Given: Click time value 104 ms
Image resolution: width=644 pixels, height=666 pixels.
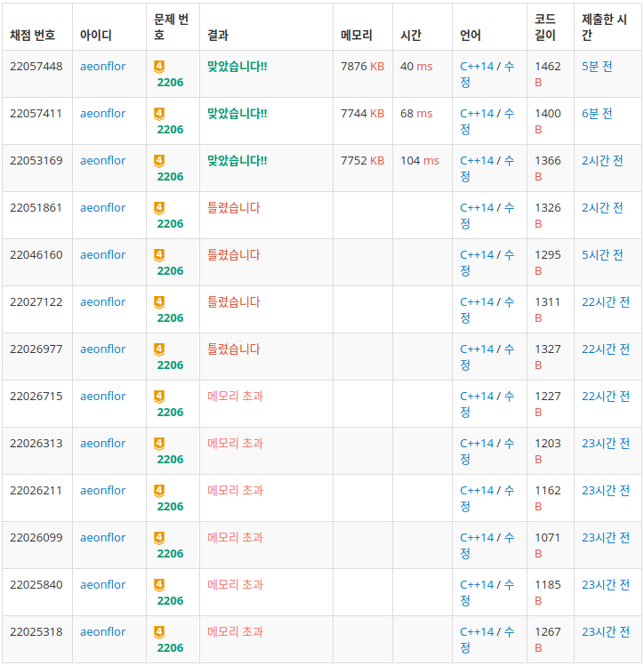Looking at the screenshot, I should pos(420,161).
